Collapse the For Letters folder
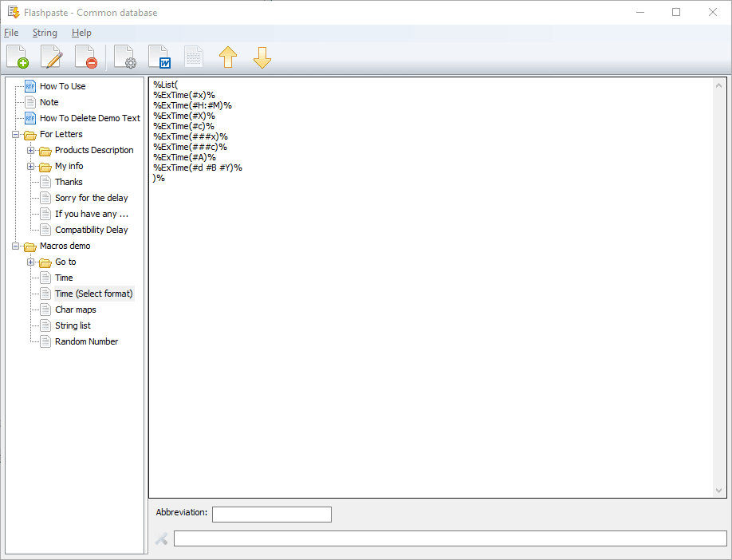The image size is (732, 560). pos(17,134)
